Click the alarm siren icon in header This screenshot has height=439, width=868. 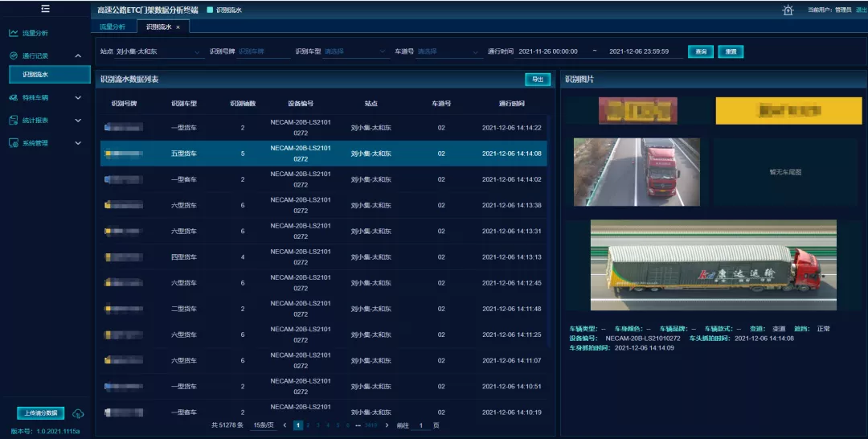coord(787,10)
